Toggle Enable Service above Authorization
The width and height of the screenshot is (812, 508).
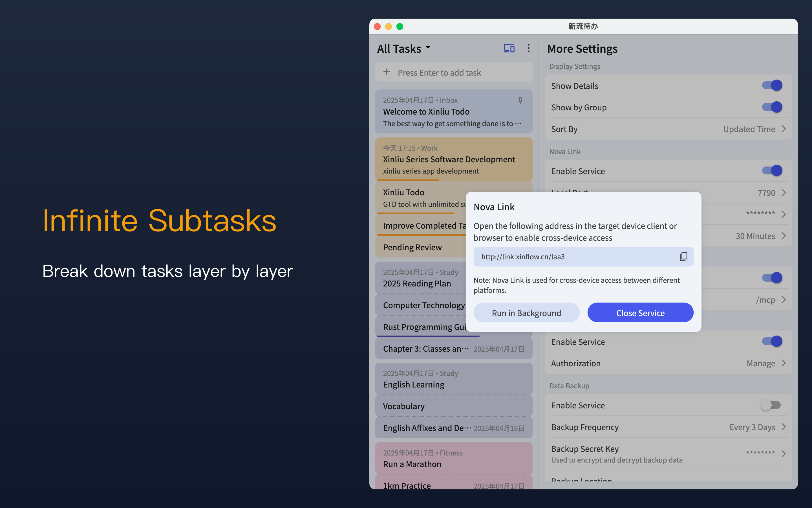772,341
